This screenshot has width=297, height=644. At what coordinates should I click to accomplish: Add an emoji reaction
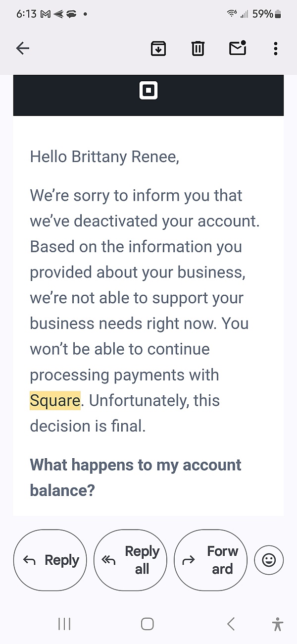pos(269,560)
